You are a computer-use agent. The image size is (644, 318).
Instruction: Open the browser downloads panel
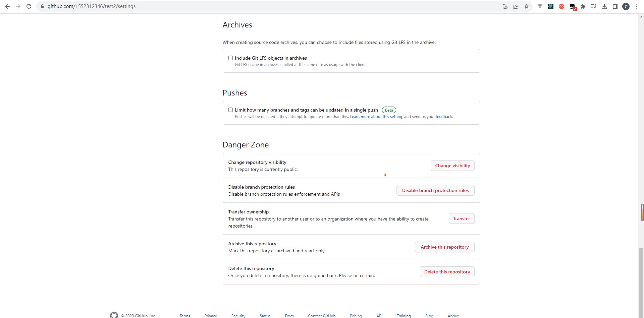[x=604, y=6]
